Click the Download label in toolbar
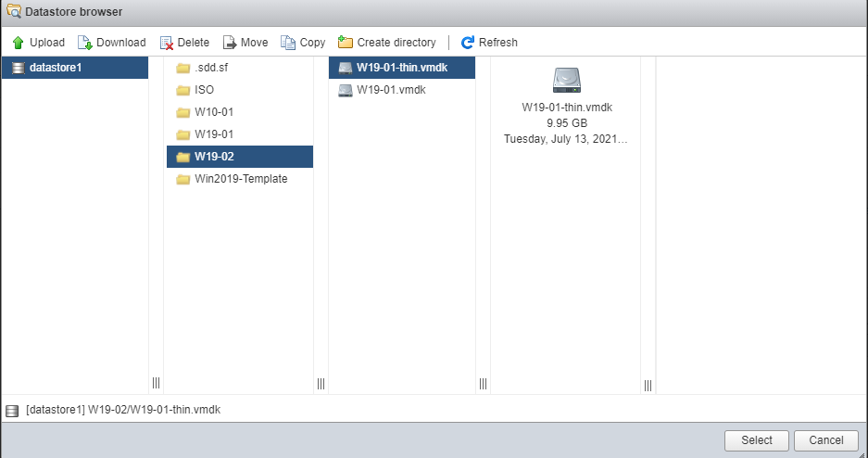 [x=121, y=43]
